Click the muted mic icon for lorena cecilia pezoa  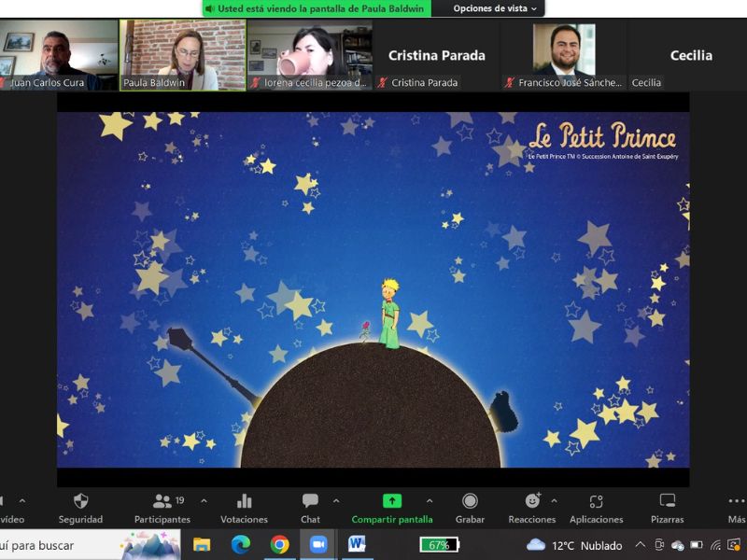coord(255,83)
